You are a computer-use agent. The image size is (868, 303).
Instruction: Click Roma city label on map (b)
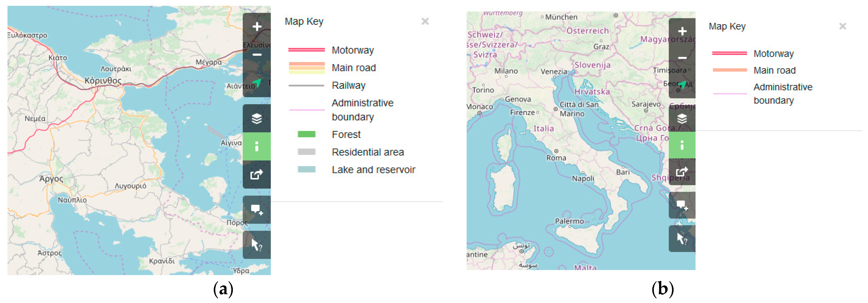[x=556, y=158]
